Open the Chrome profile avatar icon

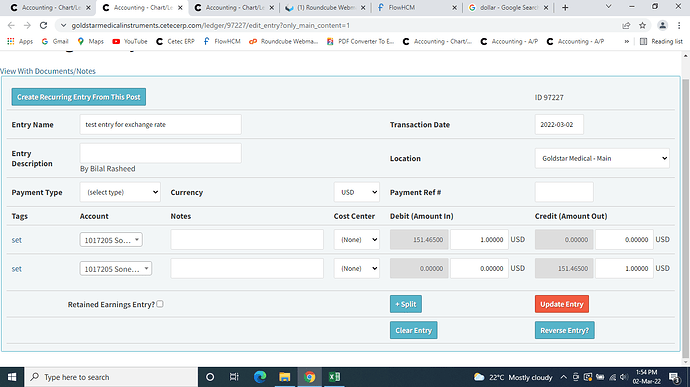pyautogui.click(x=662, y=26)
